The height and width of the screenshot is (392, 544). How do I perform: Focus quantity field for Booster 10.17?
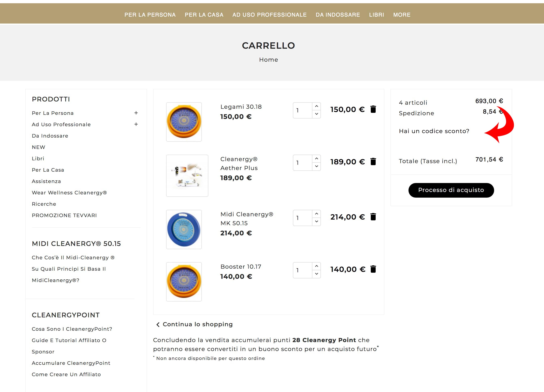click(302, 270)
